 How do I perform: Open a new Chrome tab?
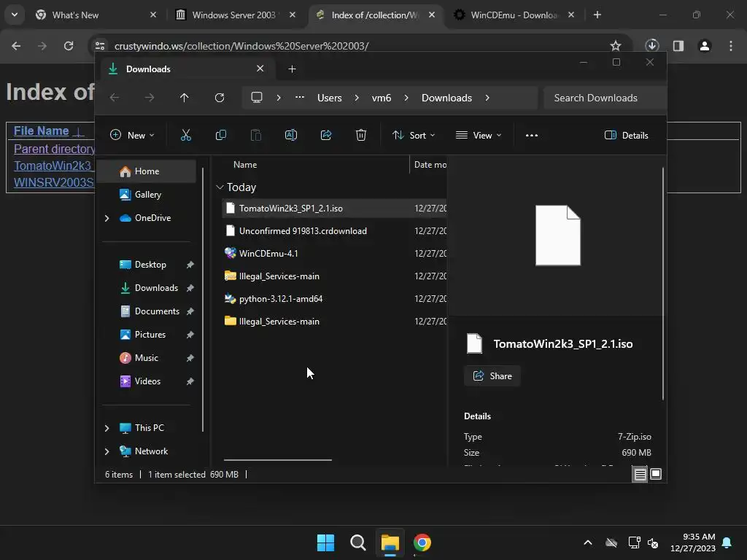(x=597, y=15)
